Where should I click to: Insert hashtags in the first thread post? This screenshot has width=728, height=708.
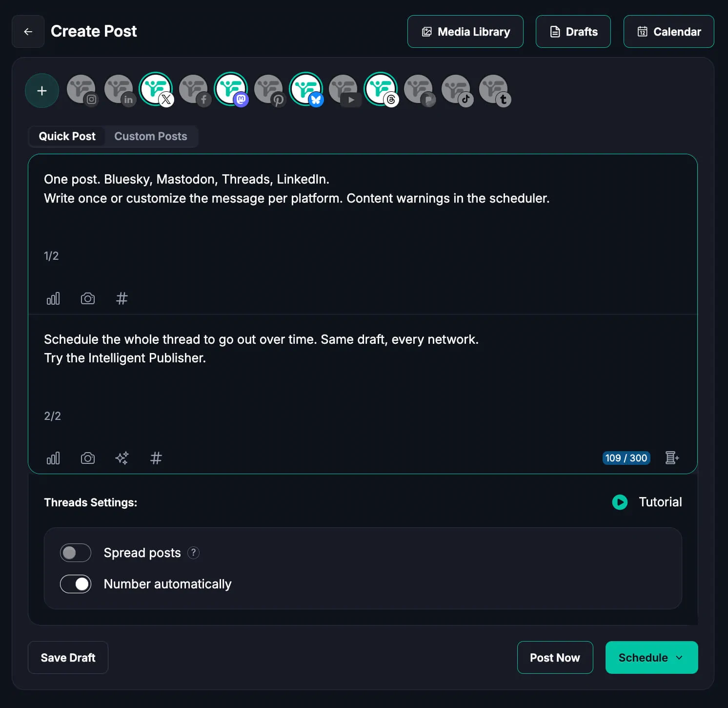(122, 298)
